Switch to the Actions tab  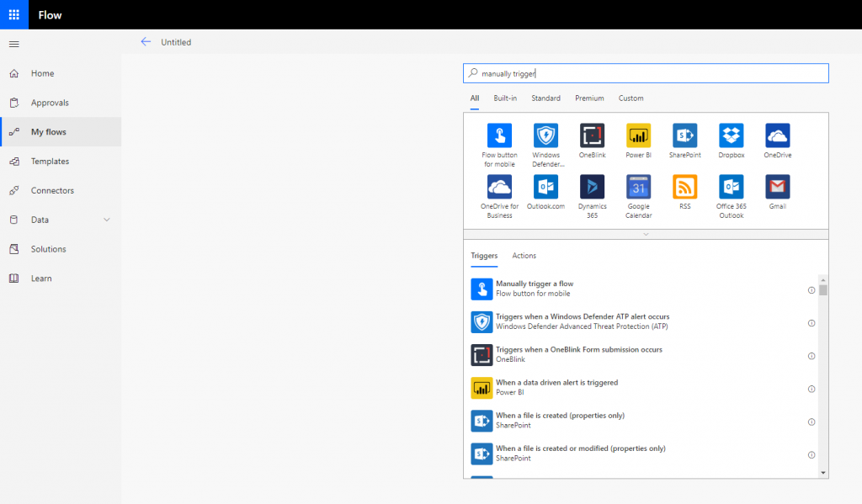coord(524,256)
